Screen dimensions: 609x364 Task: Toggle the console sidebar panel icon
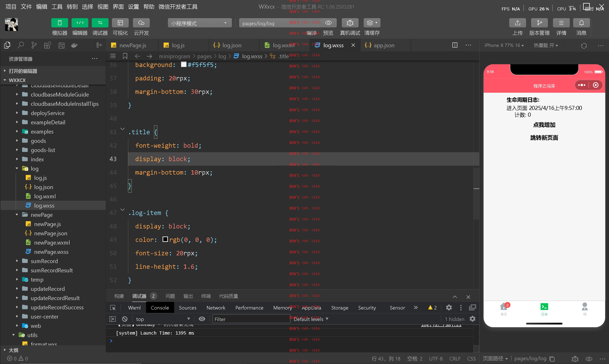point(112,319)
